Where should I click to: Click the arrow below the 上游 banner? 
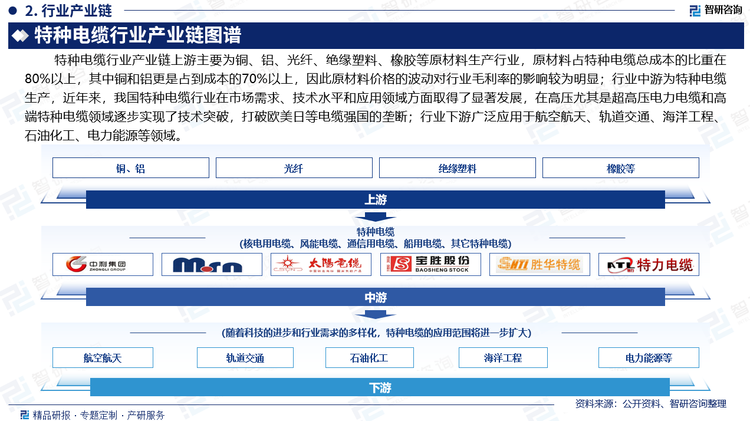375,217
